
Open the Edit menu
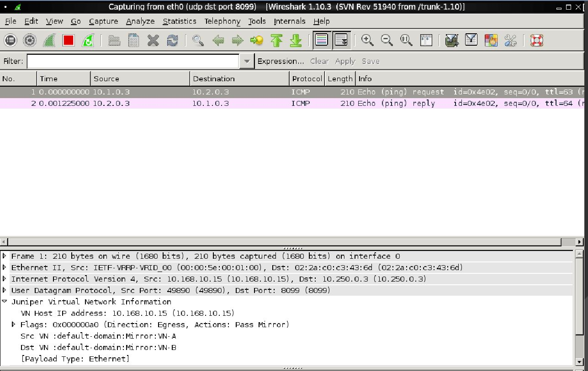point(31,21)
